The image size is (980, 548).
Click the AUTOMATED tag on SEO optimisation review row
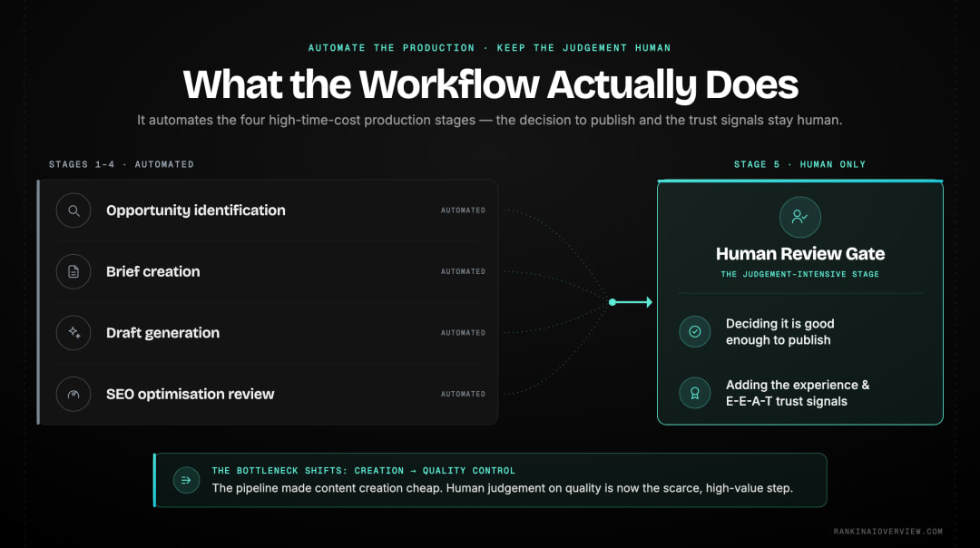point(463,395)
